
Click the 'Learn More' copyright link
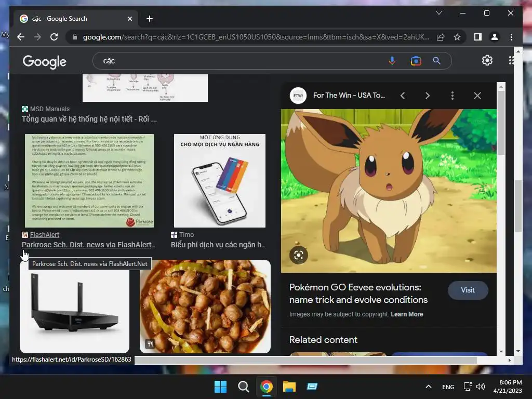click(x=407, y=314)
